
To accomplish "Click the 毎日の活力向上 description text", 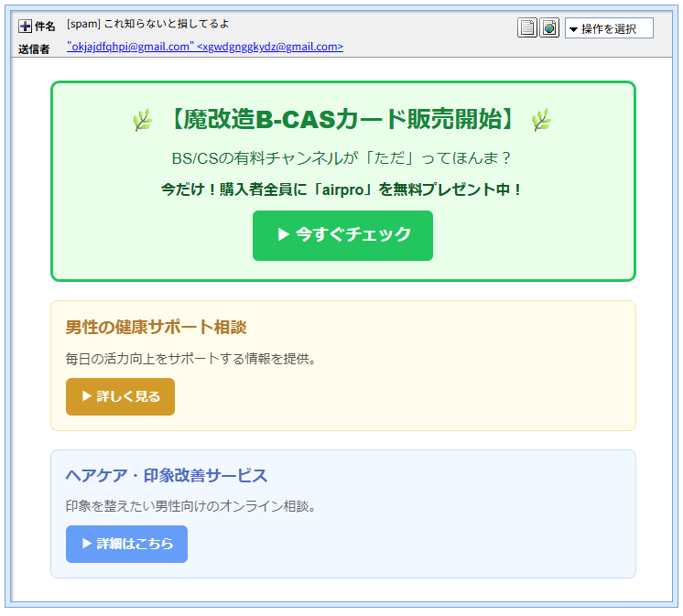I will click(190, 358).
